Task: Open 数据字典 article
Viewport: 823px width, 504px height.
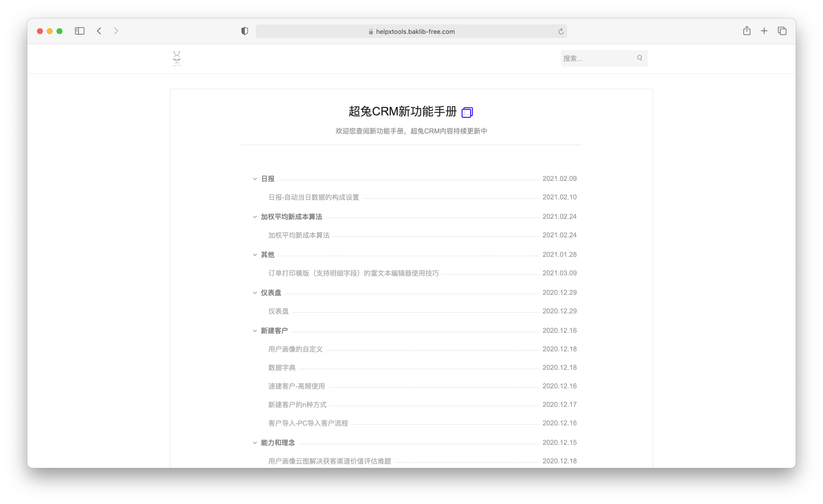Action: click(282, 368)
